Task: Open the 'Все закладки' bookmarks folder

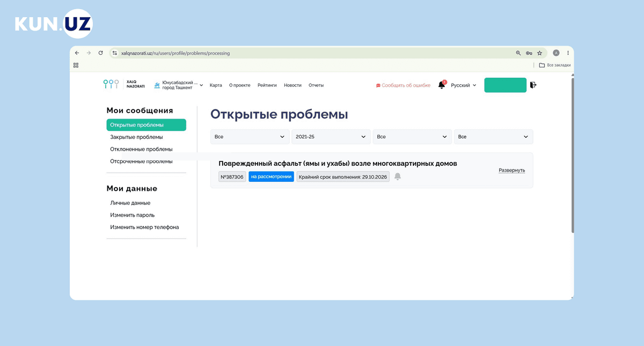Action: click(555, 65)
